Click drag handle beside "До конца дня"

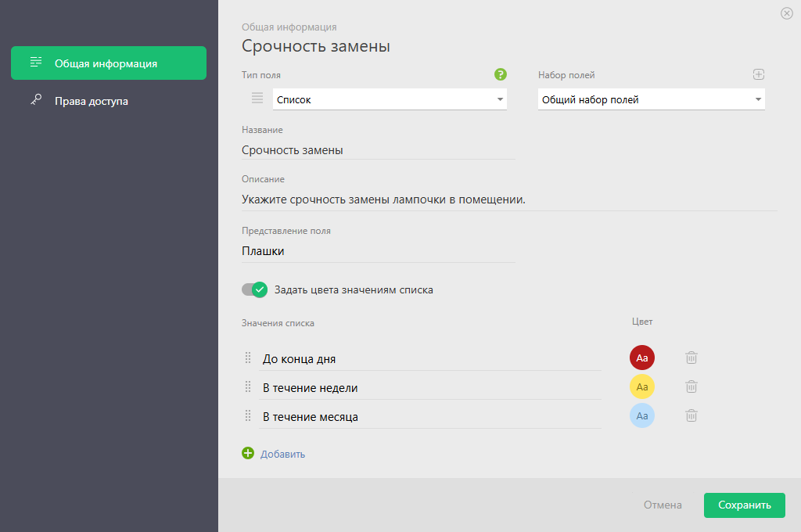(x=248, y=358)
